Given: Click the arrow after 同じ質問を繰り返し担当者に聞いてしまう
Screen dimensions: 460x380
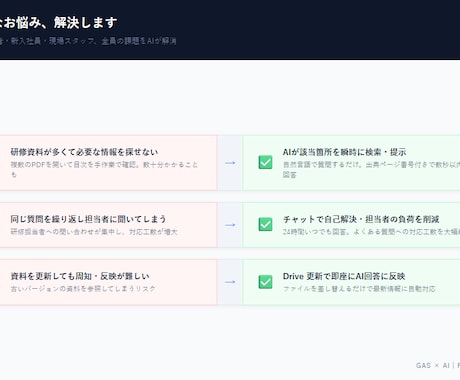Looking at the screenshot, I should coord(230,225).
